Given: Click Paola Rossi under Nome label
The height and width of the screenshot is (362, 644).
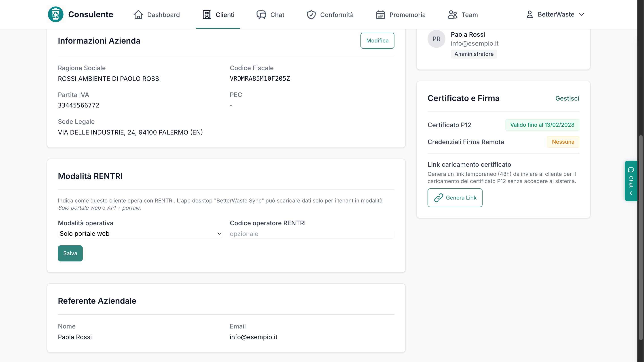Looking at the screenshot, I should [x=75, y=337].
